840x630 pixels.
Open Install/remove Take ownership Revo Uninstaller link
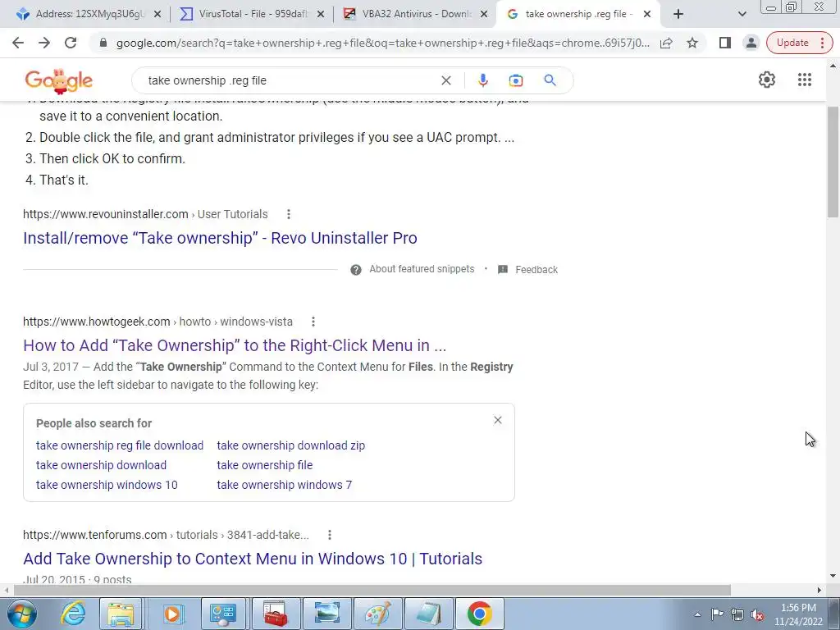(x=220, y=238)
